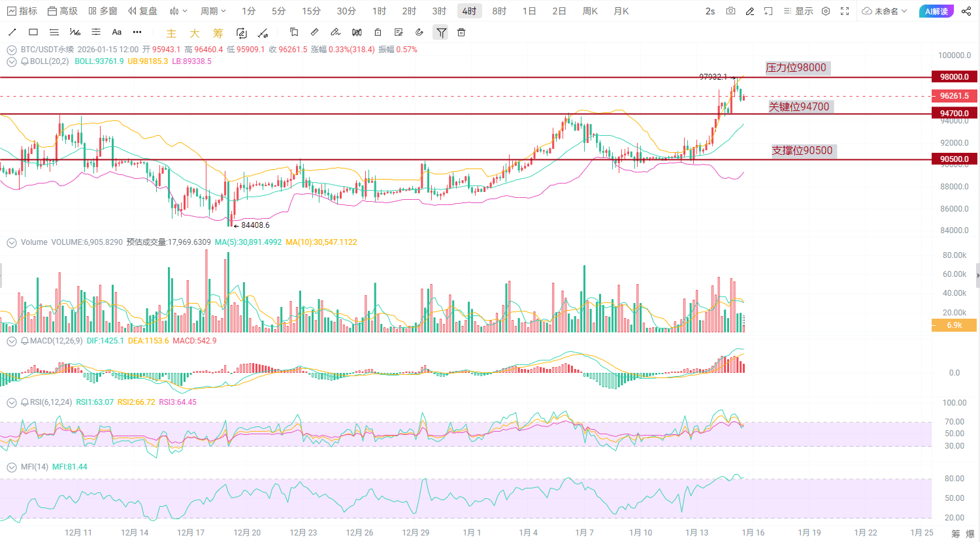Select the parallel horizontal lines tool
This screenshot has width=980, height=542.
tap(54, 32)
